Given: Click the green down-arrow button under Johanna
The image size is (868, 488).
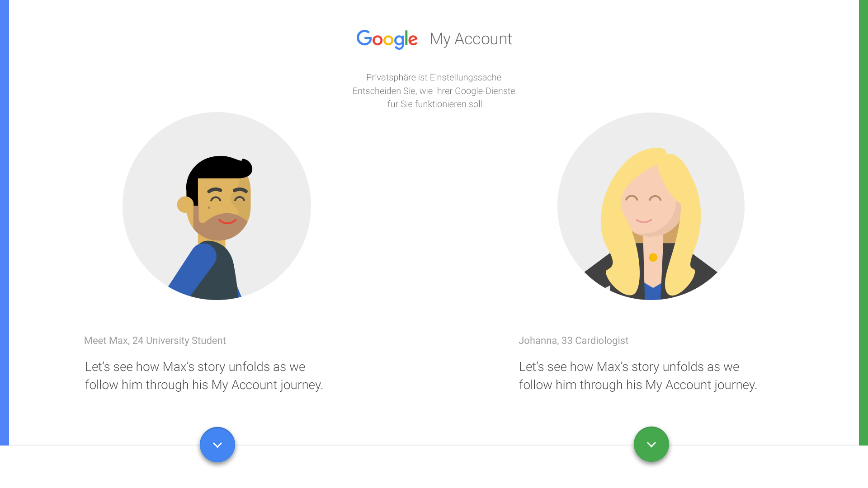Looking at the screenshot, I should click(651, 444).
